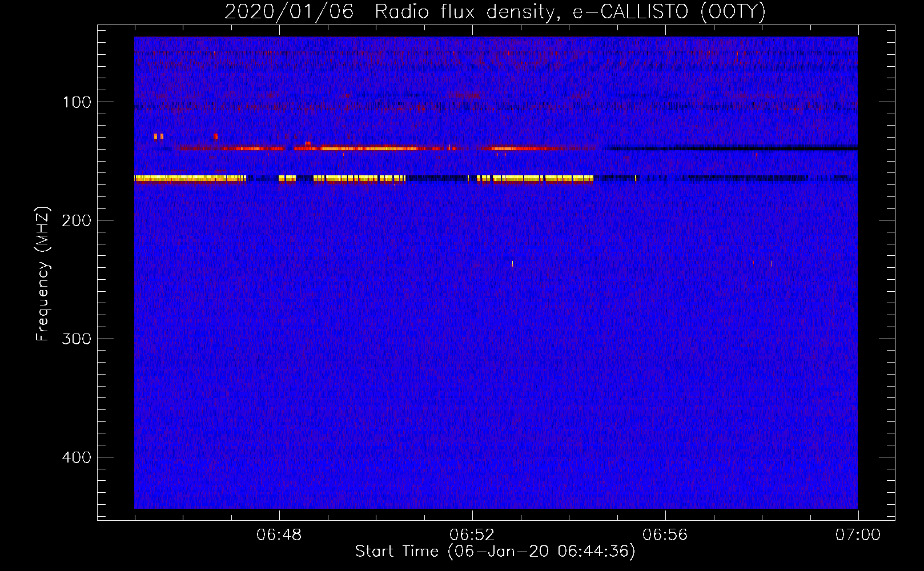
Task: Click the 06:48 time tick label
Action: click(x=279, y=535)
